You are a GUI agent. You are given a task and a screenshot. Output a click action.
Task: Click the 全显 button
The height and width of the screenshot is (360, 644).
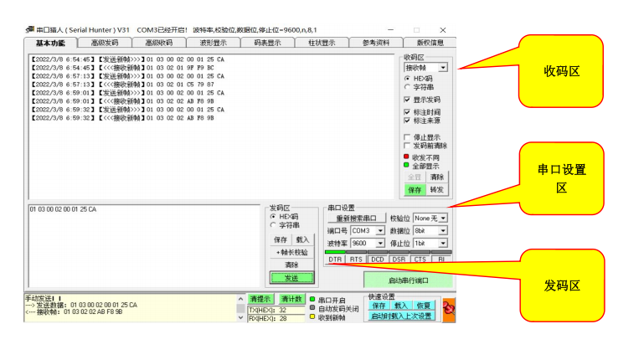[x=415, y=177]
